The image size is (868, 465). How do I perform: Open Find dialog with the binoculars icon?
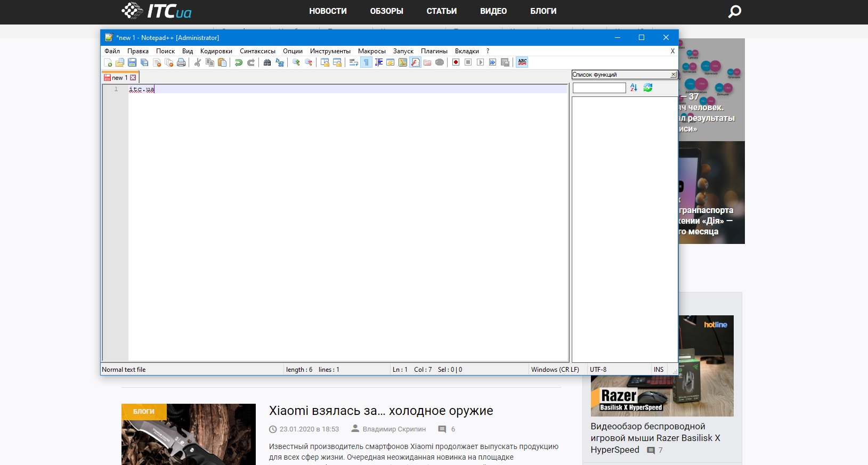coord(267,62)
